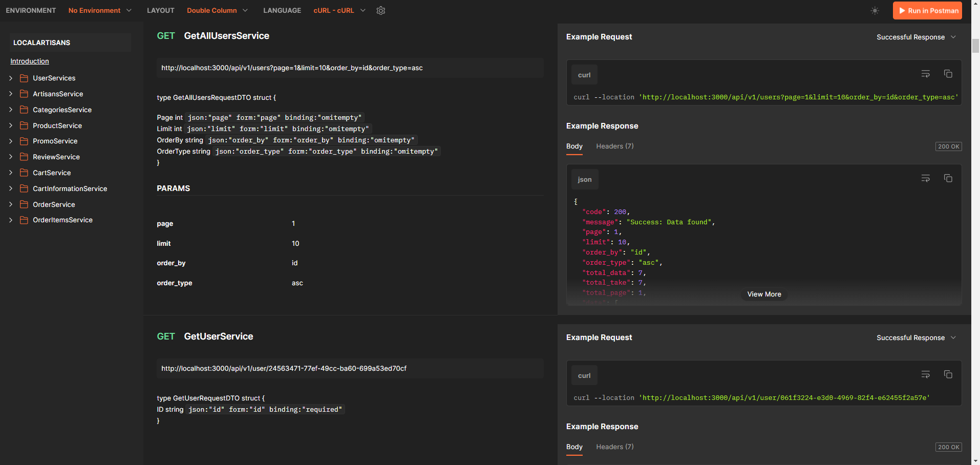Toggle light theme sun icon
The width and height of the screenshot is (980, 465).
coord(875,10)
